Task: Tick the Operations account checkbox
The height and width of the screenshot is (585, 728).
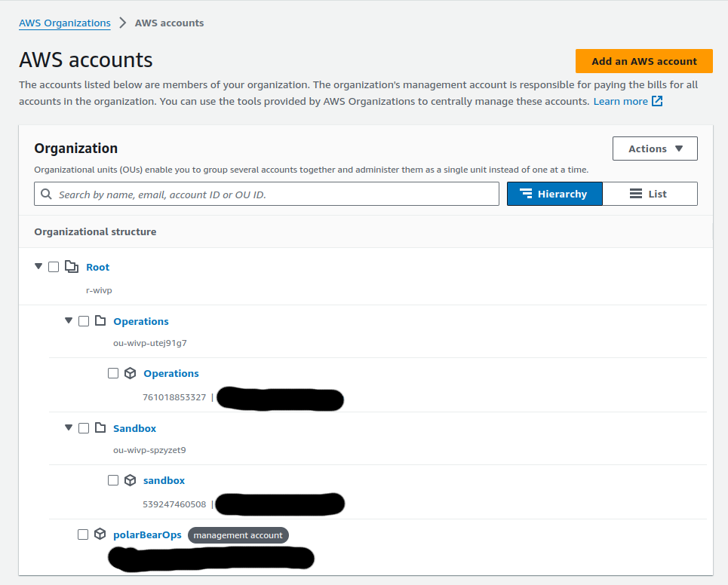Action: (x=113, y=373)
